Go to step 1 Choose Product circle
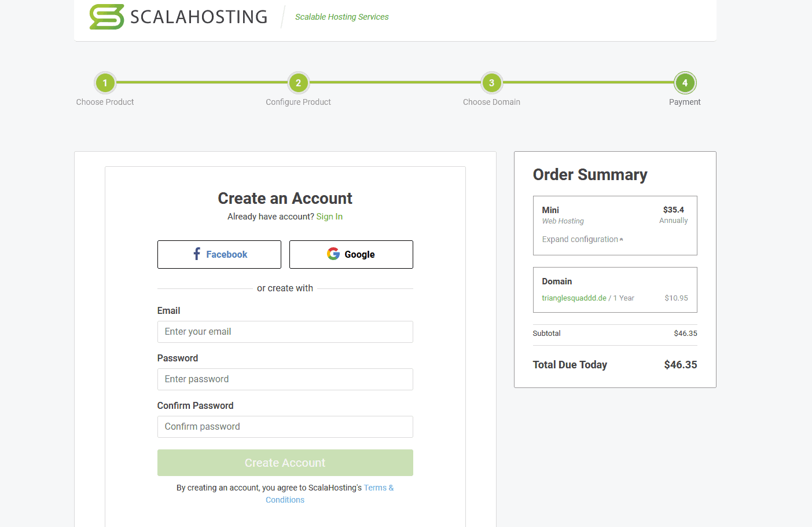812x527 pixels. pos(105,83)
